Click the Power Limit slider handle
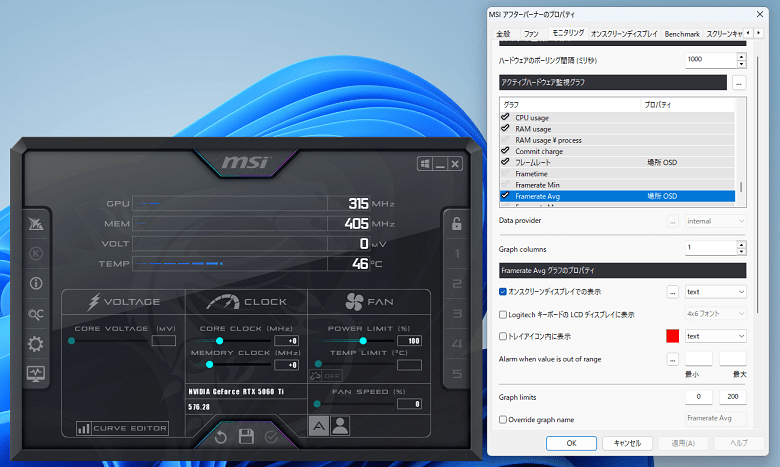Screen dimensions: 780x467 [363, 341]
